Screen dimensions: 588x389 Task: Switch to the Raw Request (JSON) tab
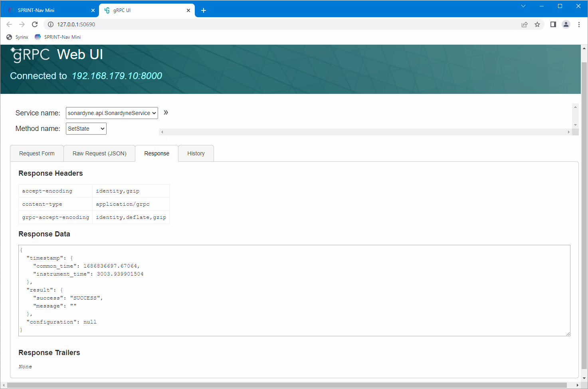[99, 153]
